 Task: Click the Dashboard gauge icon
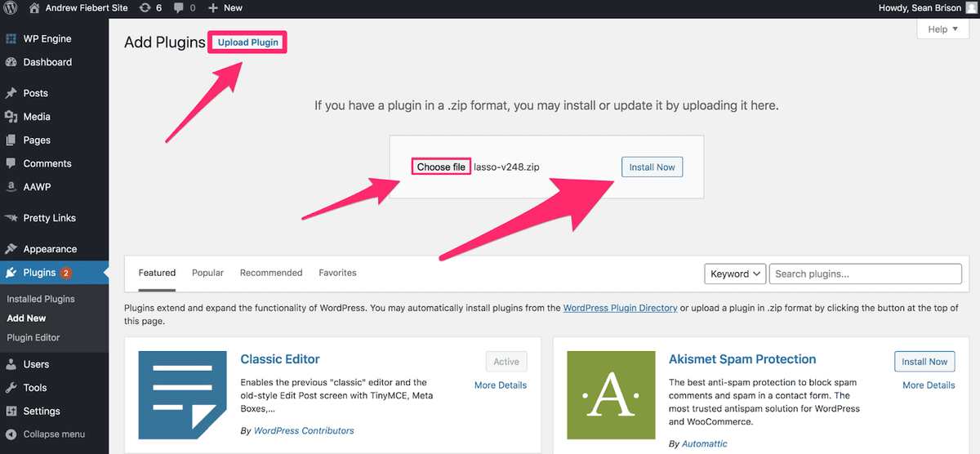click(x=11, y=62)
